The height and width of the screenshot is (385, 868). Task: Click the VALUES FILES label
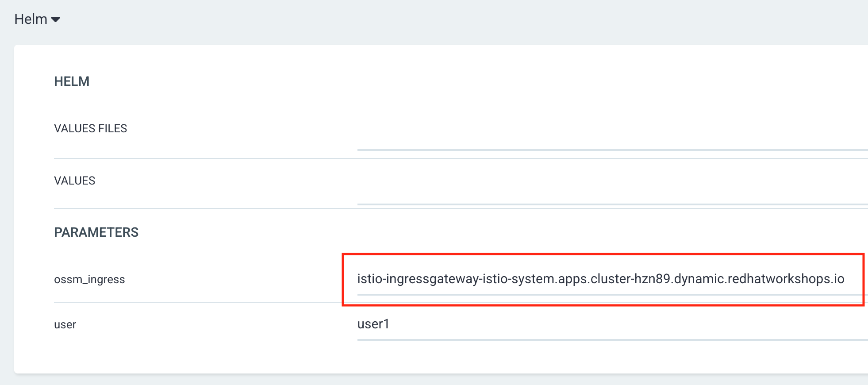click(90, 128)
